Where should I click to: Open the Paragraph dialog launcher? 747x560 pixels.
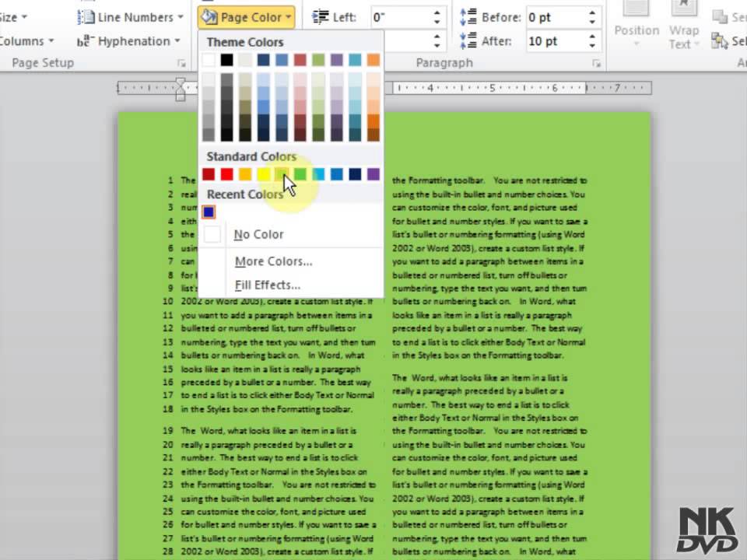pyautogui.click(x=597, y=63)
